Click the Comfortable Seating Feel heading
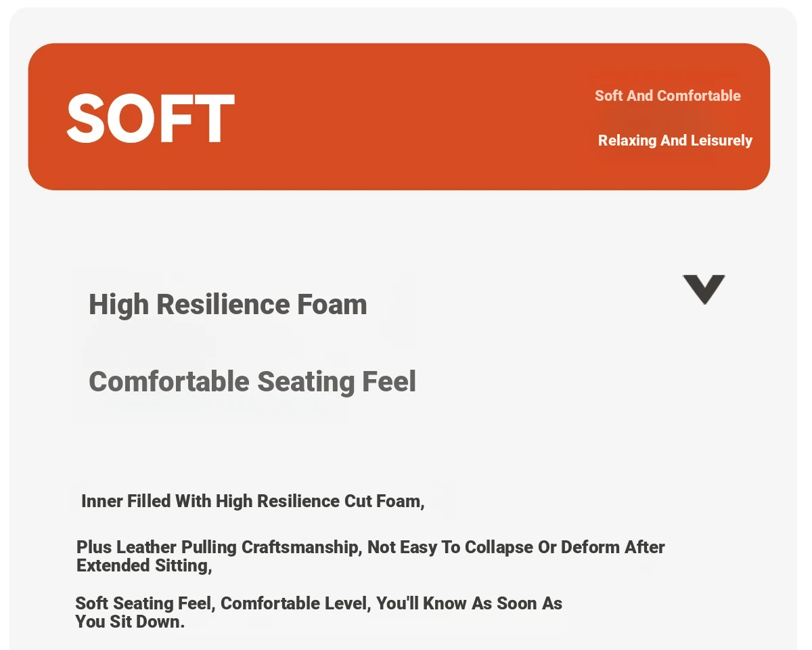The image size is (812, 650). click(x=252, y=382)
